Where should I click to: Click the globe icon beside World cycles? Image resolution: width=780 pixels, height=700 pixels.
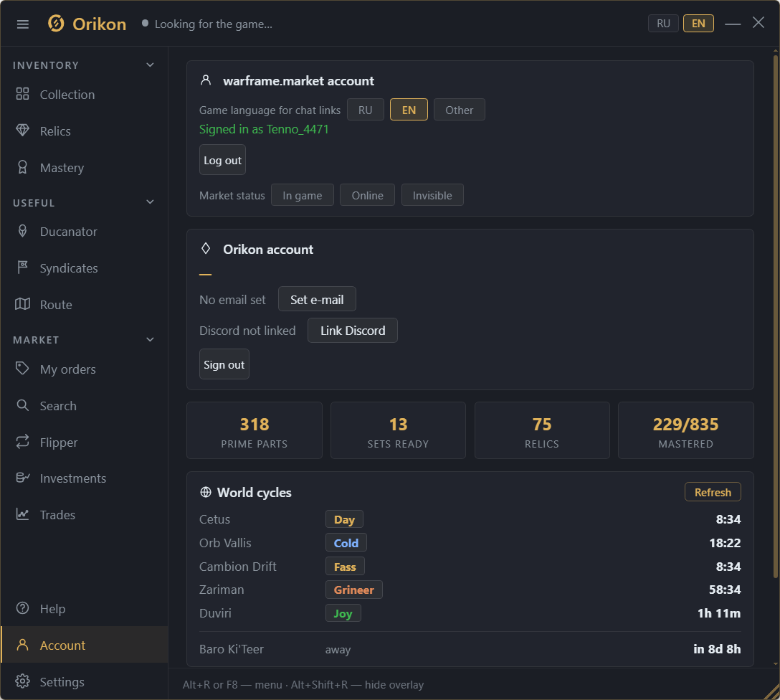(x=206, y=492)
